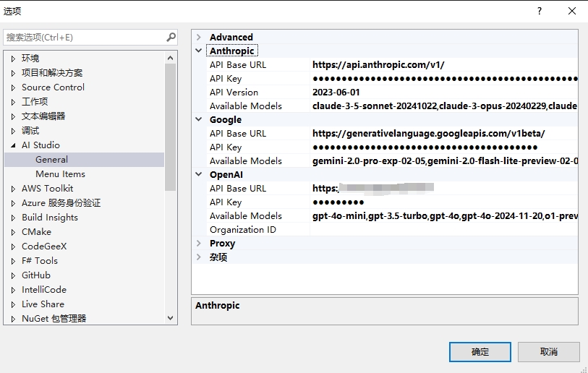The width and height of the screenshot is (588, 373).
Task: Click the OpenAI Organization ID field
Action: [443, 230]
